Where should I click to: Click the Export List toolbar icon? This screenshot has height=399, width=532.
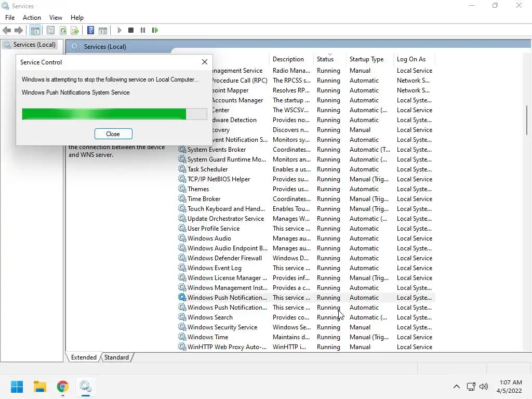coord(75,31)
